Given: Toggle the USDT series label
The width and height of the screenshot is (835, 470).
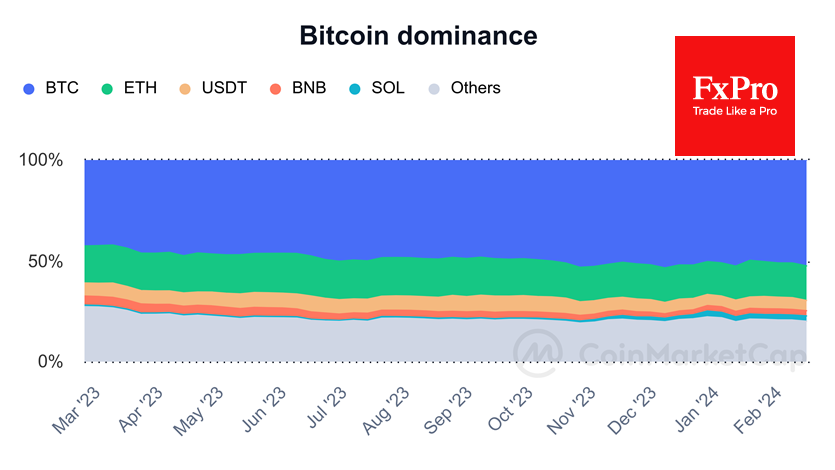Looking at the screenshot, I should point(224,88).
